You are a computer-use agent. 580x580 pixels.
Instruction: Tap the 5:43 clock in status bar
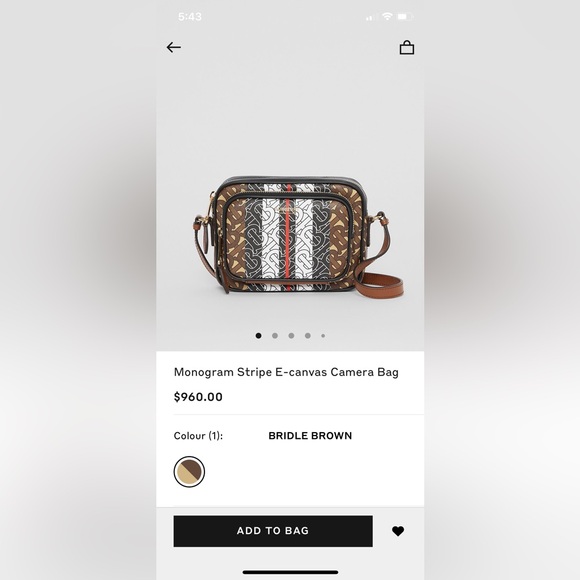click(x=190, y=17)
